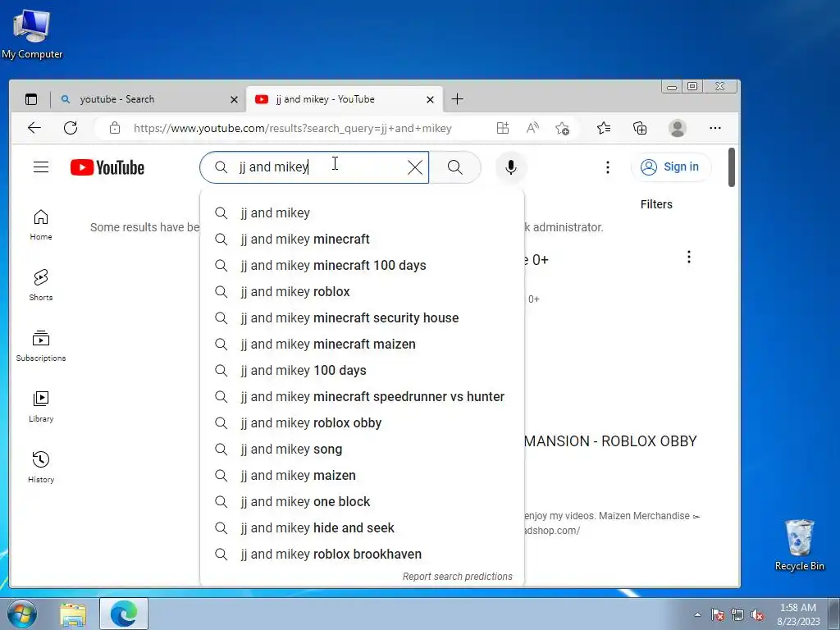This screenshot has height=630, width=840.
Task: Go back with the browser back arrow
Action: pos(34,128)
